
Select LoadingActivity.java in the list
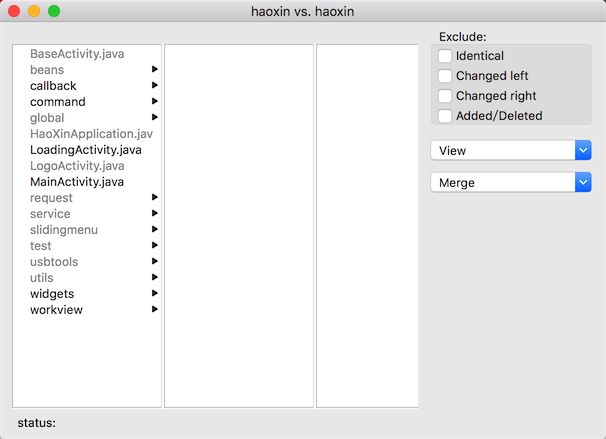click(87, 150)
